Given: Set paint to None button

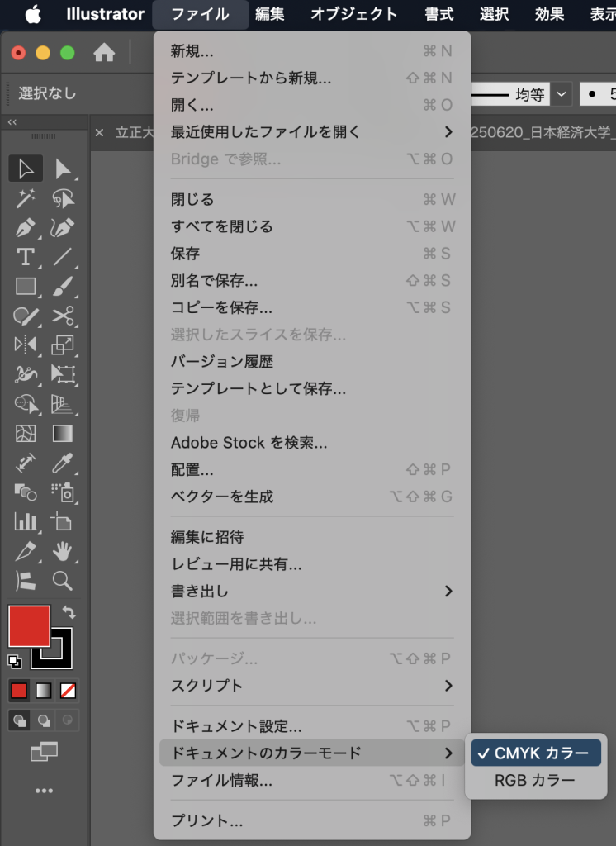Looking at the screenshot, I should pos(68,691).
